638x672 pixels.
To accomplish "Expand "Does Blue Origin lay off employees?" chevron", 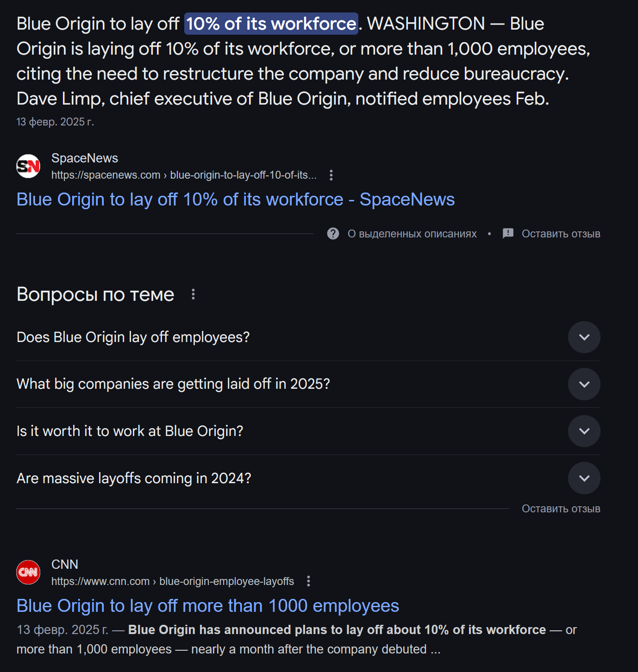I will [584, 337].
